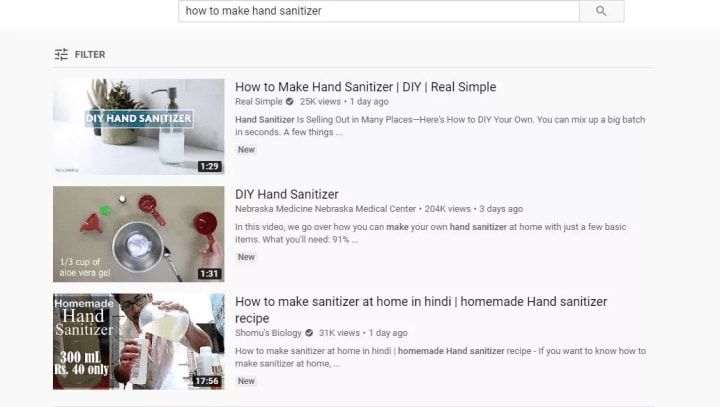720x407 pixels.
Task: Visit the Real Simple channel
Action: pyautogui.click(x=259, y=102)
